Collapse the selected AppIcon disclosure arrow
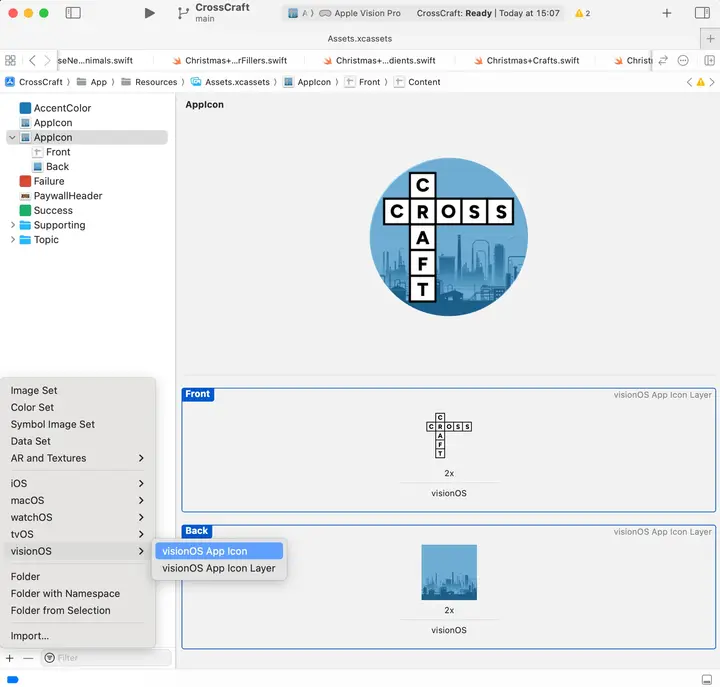 pyautogui.click(x=12, y=137)
